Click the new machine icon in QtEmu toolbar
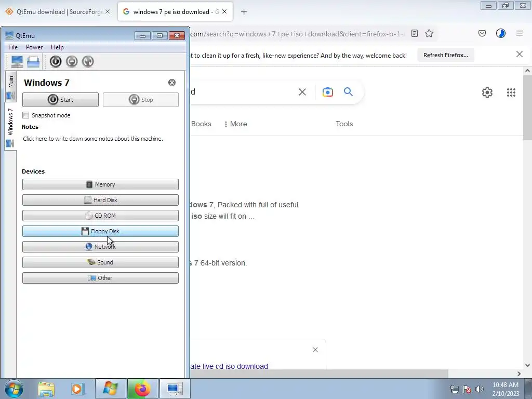The width and height of the screenshot is (532, 399). pyautogui.click(x=17, y=61)
